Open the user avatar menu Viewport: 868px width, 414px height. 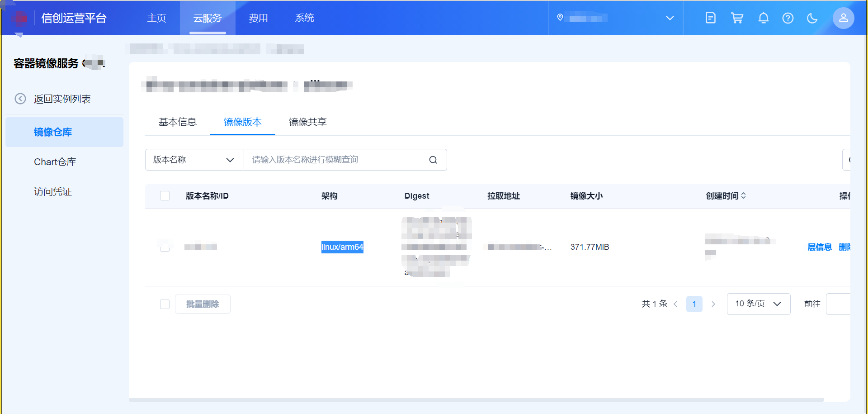point(844,18)
